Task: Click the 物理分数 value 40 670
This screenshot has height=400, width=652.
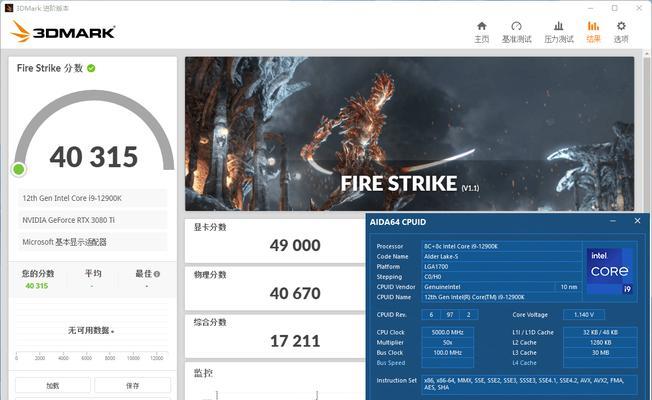Action: 295,294
